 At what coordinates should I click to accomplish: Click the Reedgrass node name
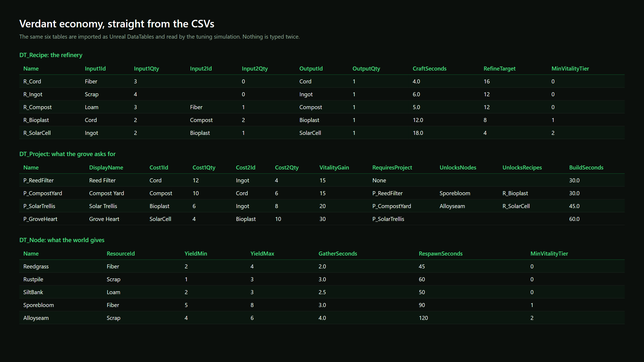36,267
